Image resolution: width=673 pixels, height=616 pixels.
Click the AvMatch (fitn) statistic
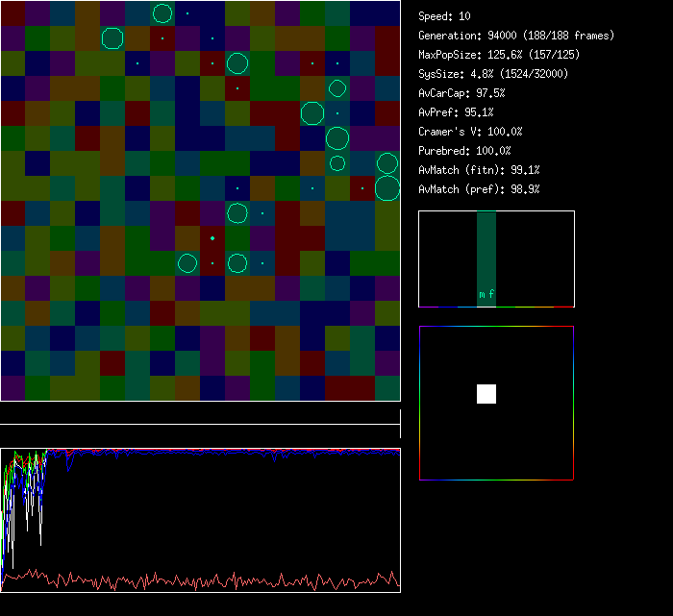[x=480, y=170]
